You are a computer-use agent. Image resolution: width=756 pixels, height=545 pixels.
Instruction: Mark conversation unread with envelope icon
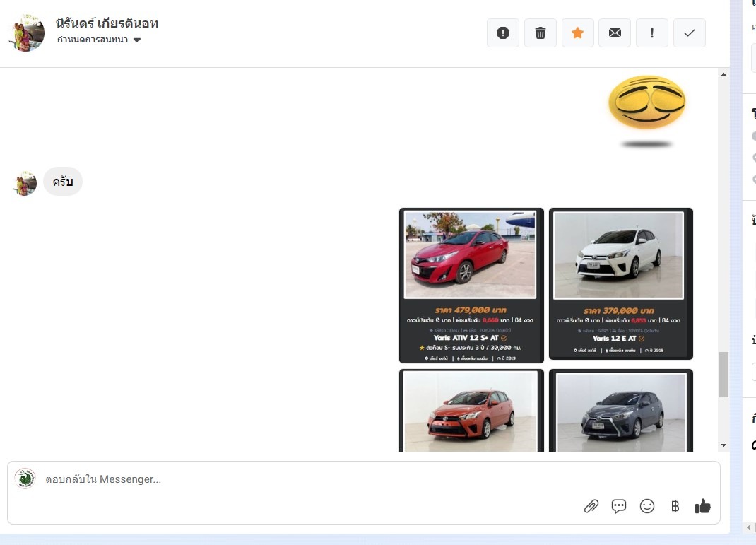pos(615,33)
